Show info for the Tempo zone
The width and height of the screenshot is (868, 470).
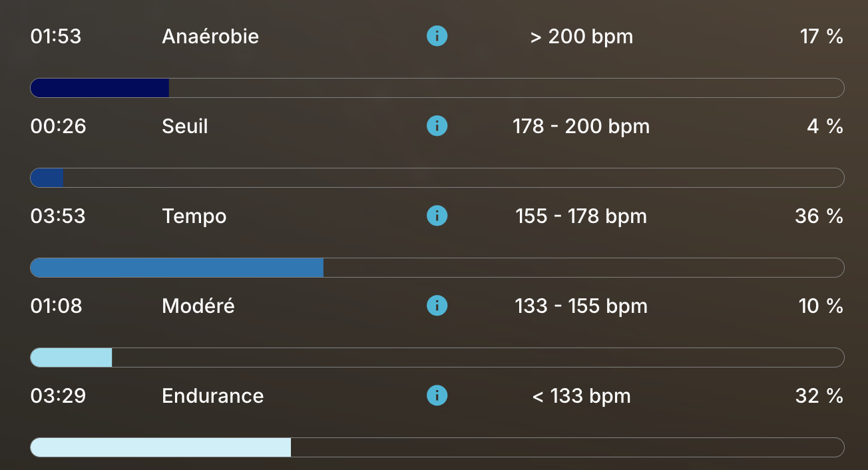(x=437, y=216)
